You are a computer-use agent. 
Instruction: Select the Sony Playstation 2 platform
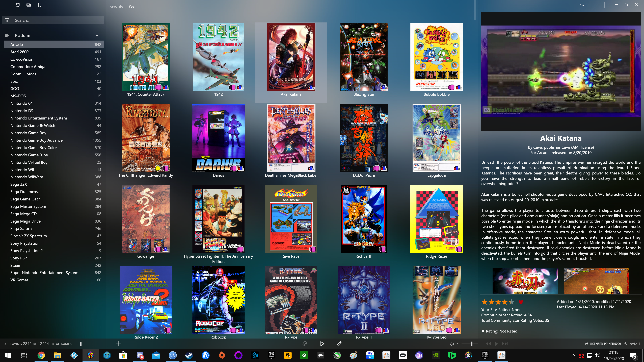coord(53,251)
